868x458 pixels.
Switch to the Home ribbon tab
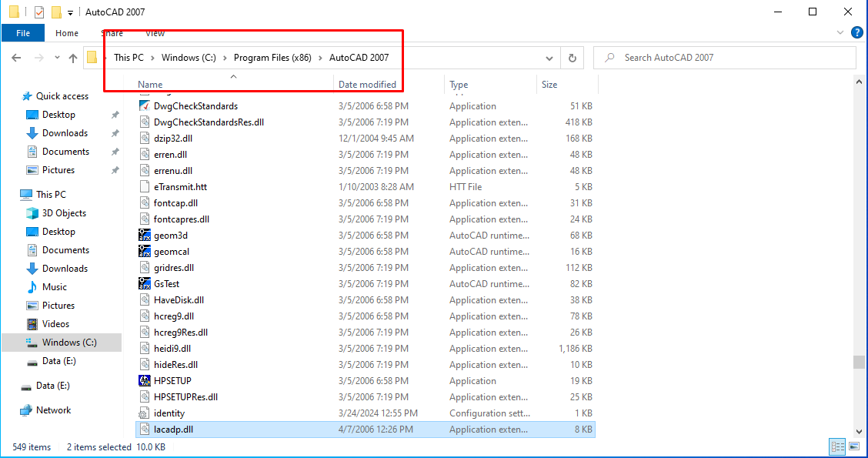(67, 33)
